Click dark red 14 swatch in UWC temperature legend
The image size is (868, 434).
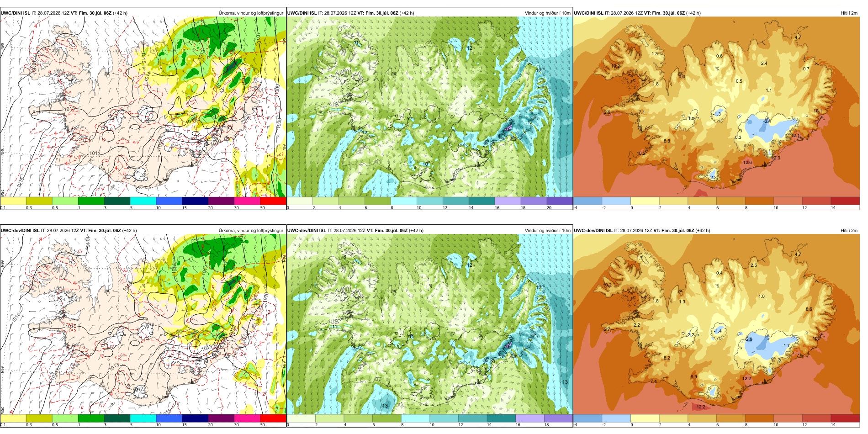pyautogui.click(x=845, y=201)
